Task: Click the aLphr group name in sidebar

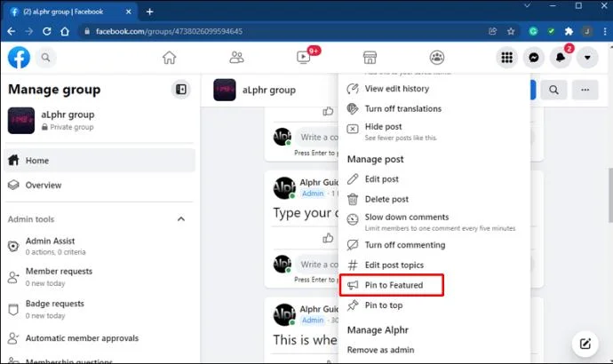Action: (x=68, y=115)
